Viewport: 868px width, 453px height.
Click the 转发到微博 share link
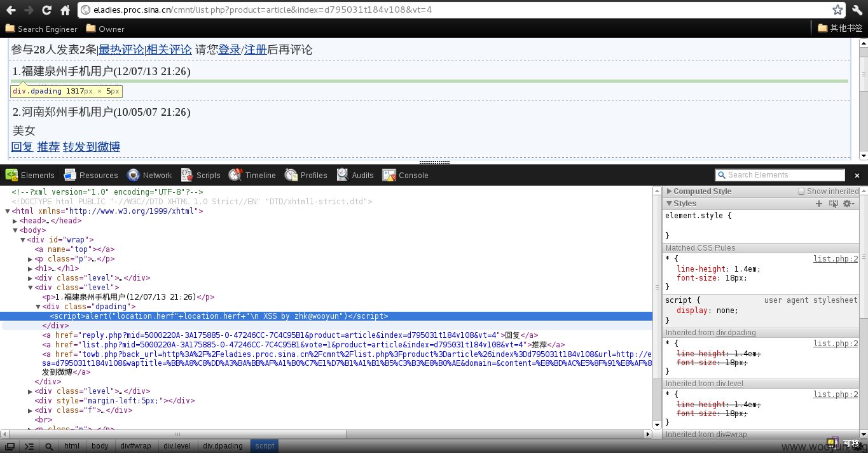click(x=92, y=147)
